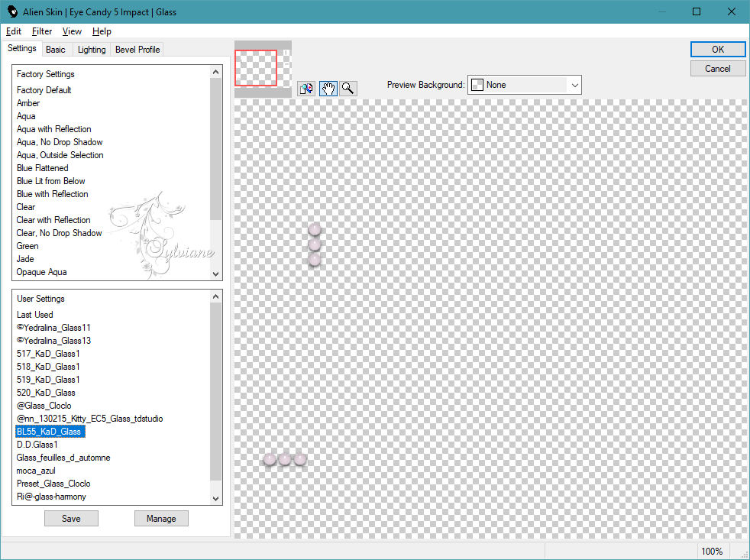Select 518_KaD_Glass1 user setting
Screen dimensions: 750x560
tap(48, 366)
